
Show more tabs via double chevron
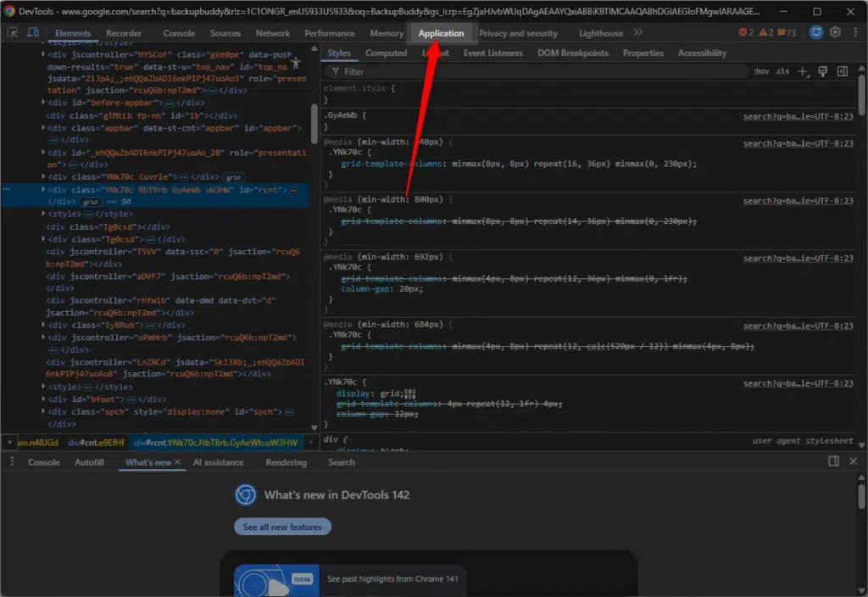[638, 32]
